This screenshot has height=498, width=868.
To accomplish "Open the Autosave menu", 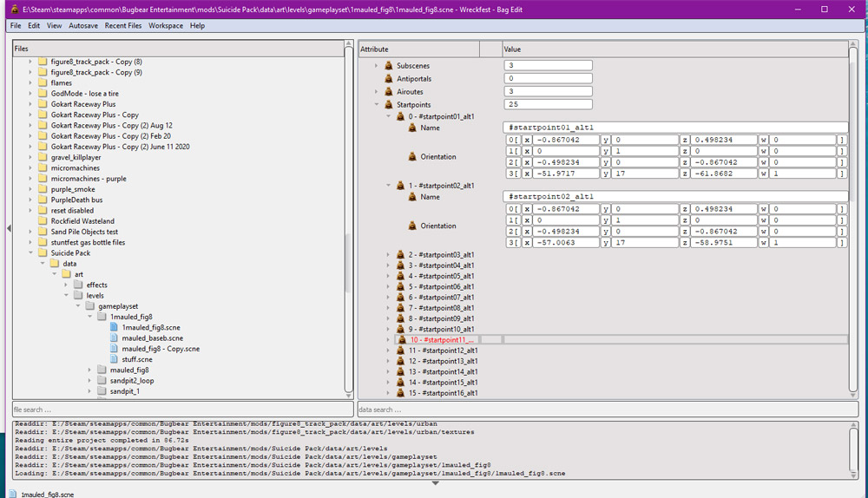I will click(x=83, y=25).
